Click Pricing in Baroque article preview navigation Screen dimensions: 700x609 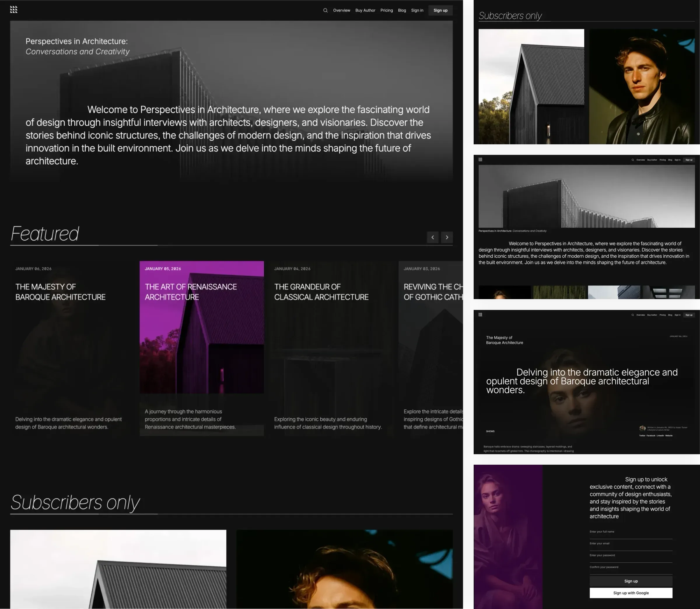[663, 315]
